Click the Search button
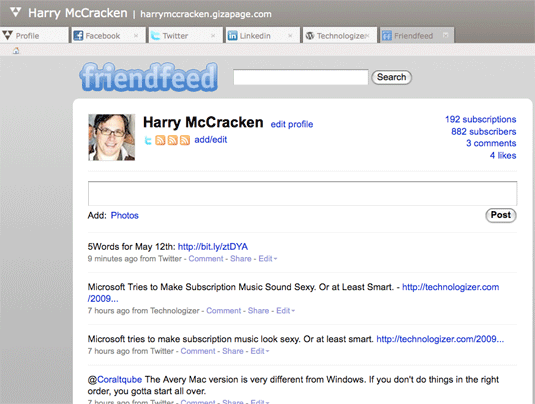The height and width of the screenshot is (404, 535). pos(391,77)
